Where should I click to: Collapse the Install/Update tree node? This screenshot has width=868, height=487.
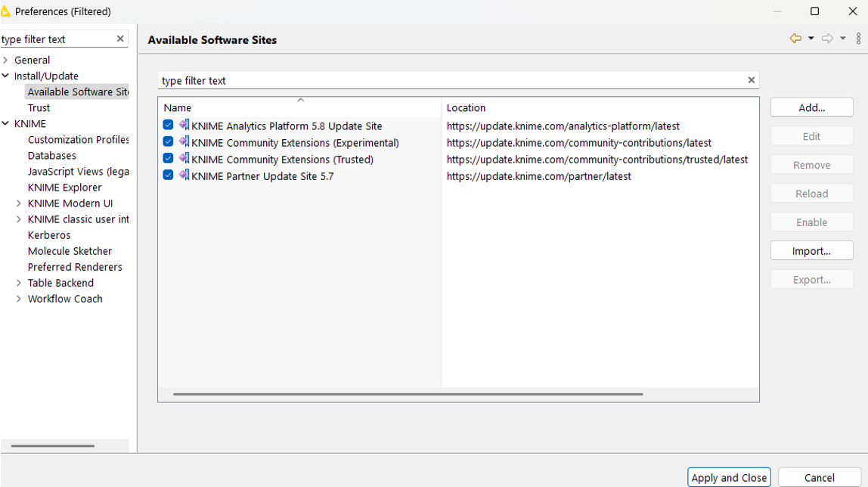(6, 76)
